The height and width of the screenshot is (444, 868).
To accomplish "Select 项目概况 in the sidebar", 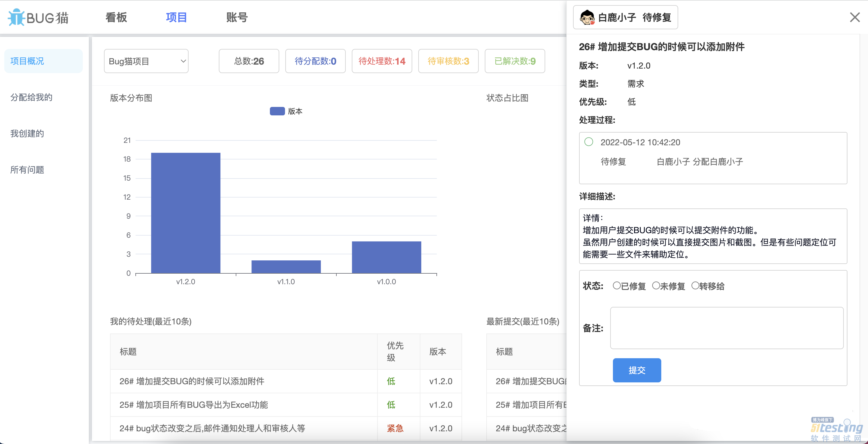I will tap(44, 61).
